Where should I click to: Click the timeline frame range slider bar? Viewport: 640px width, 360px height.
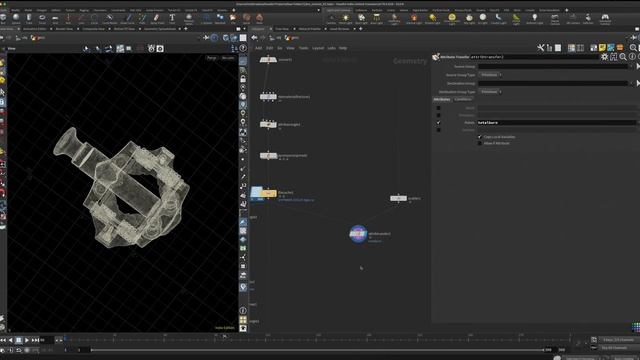pos(317,350)
